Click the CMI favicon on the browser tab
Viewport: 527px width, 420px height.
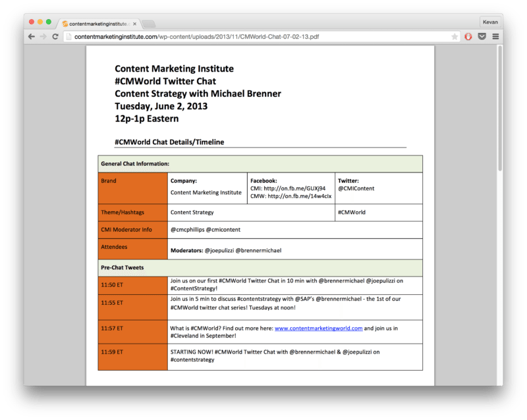point(64,22)
